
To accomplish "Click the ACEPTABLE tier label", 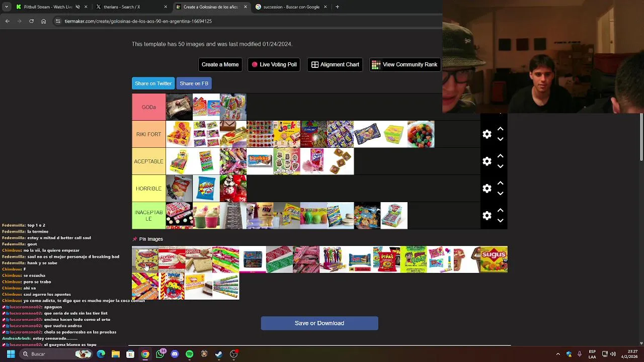I will (x=148, y=161).
